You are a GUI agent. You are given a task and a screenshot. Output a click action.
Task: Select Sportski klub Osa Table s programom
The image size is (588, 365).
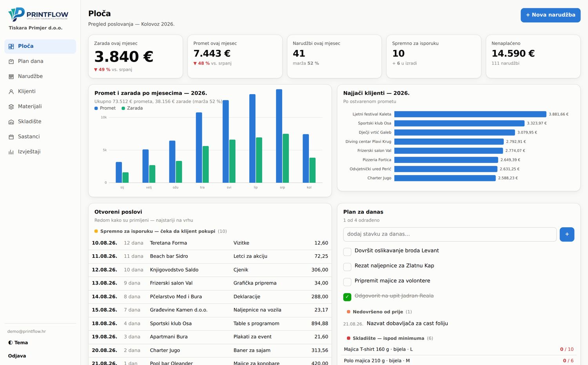210,324
